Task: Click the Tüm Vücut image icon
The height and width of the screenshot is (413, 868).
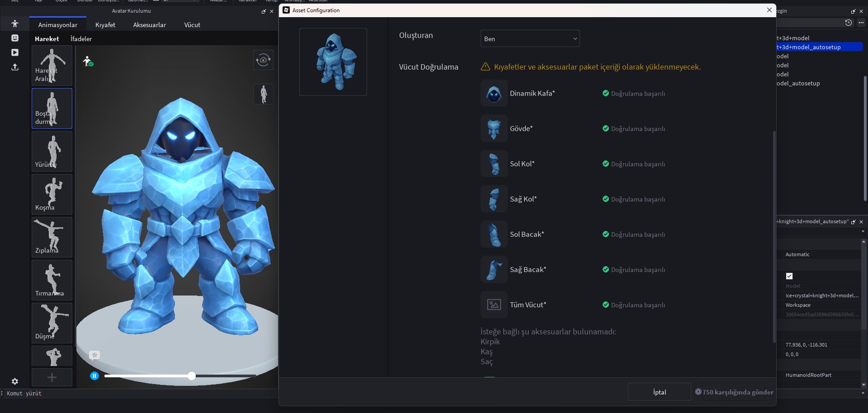Action: 494,305
